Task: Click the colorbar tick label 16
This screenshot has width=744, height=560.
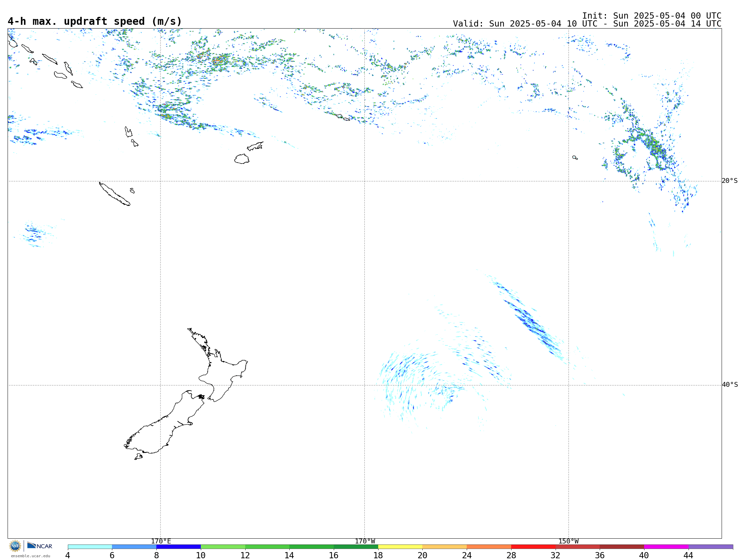Action: click(334, 556)
